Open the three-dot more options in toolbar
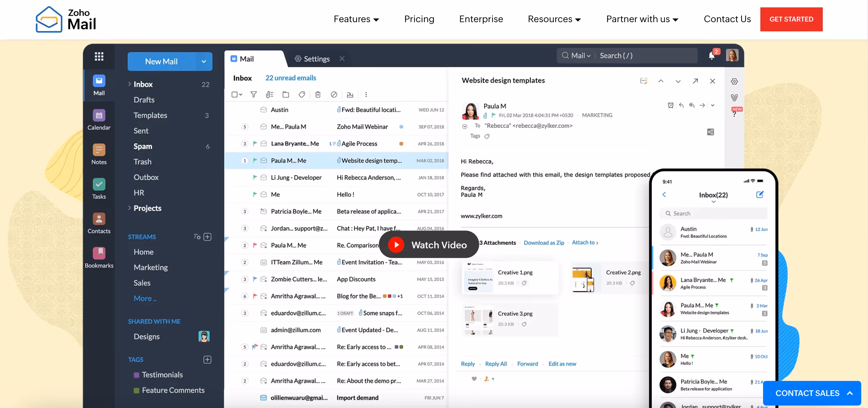 (x=366, y=94)
